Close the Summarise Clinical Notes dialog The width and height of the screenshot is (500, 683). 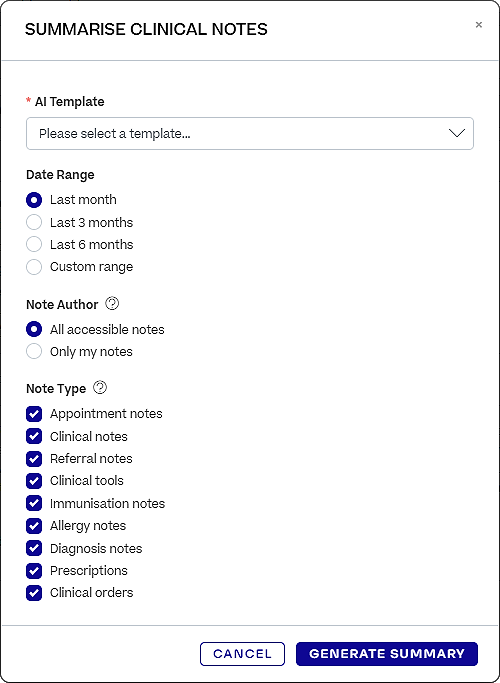click(x=479, y=25)
